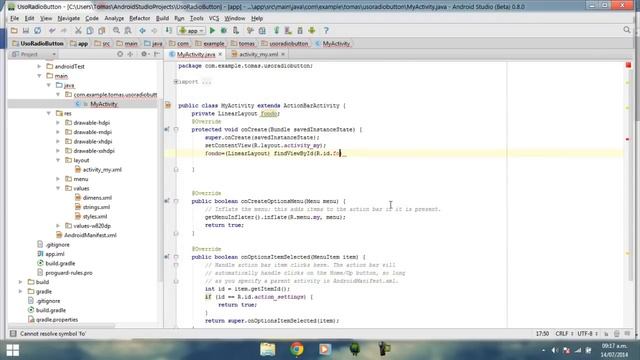Fold the onCreate method in gutter
Image resolution: width=640 pixels, height=360 pixels.
coord(176,129)
